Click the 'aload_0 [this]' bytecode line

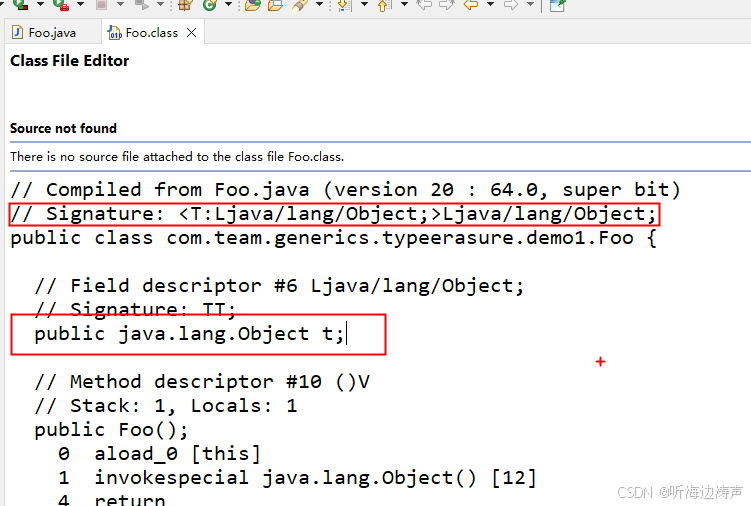point(159,454)
